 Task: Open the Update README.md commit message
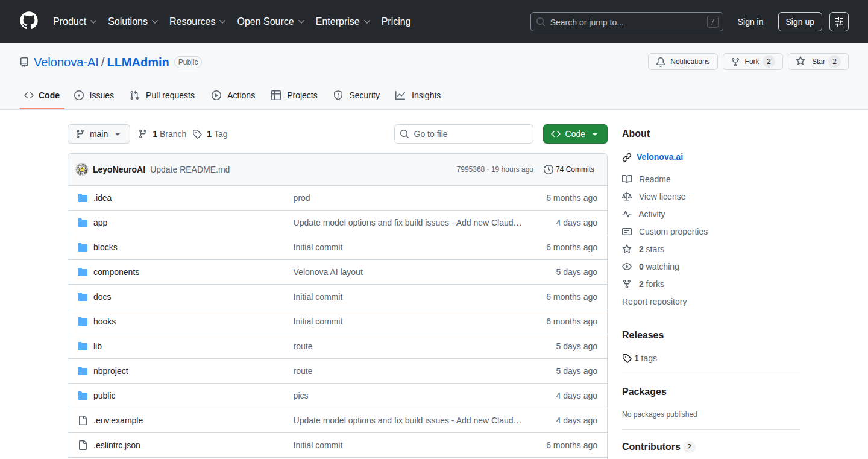(190, 169)
